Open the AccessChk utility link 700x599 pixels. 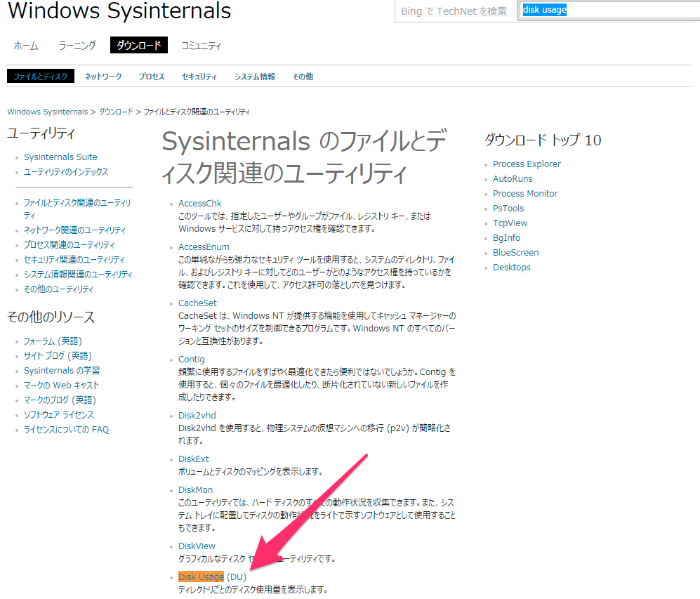(x=200, y=204)
